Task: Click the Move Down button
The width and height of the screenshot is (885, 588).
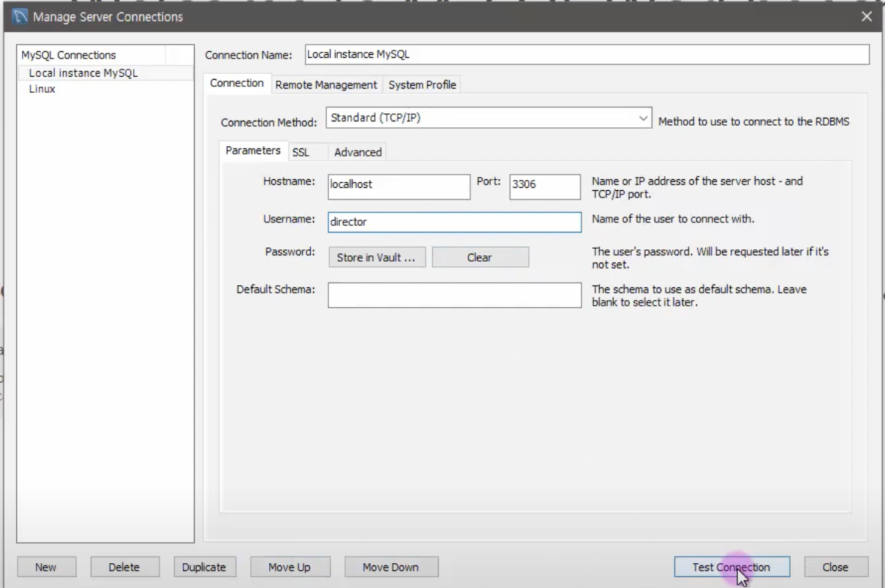Action: (x=391, y=567)
